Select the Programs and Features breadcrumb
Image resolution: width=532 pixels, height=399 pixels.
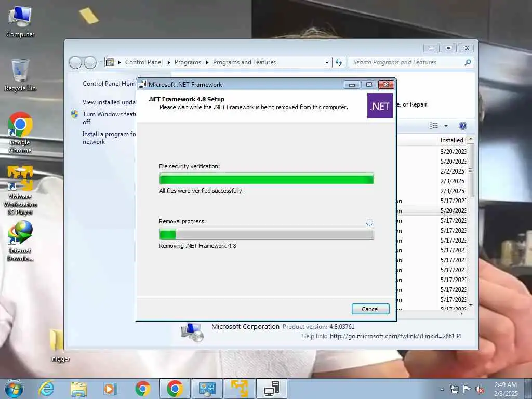coord(244,62)
